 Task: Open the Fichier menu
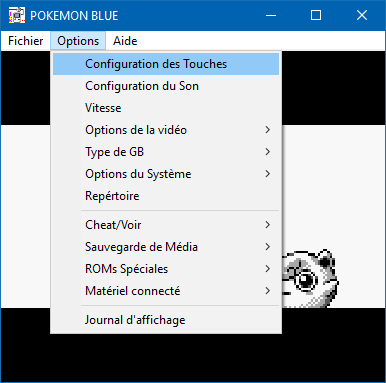pyautogui.click(x=26, y=41)
